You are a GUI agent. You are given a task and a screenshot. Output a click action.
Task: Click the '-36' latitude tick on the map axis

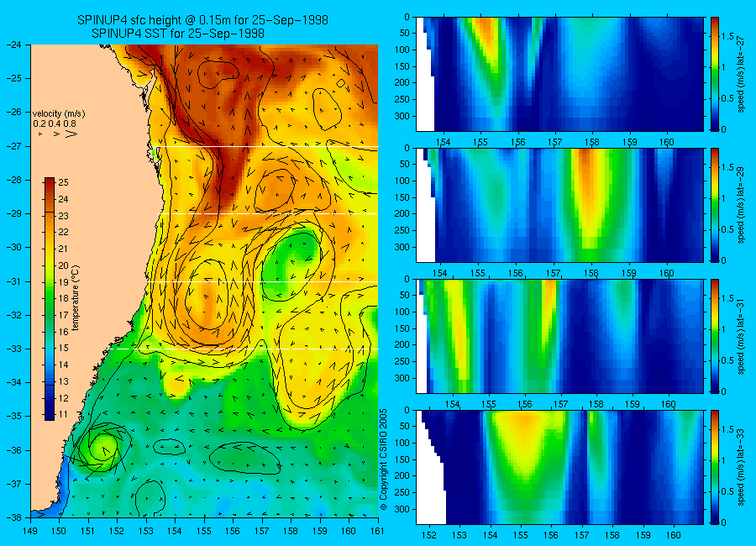(14, 450)
